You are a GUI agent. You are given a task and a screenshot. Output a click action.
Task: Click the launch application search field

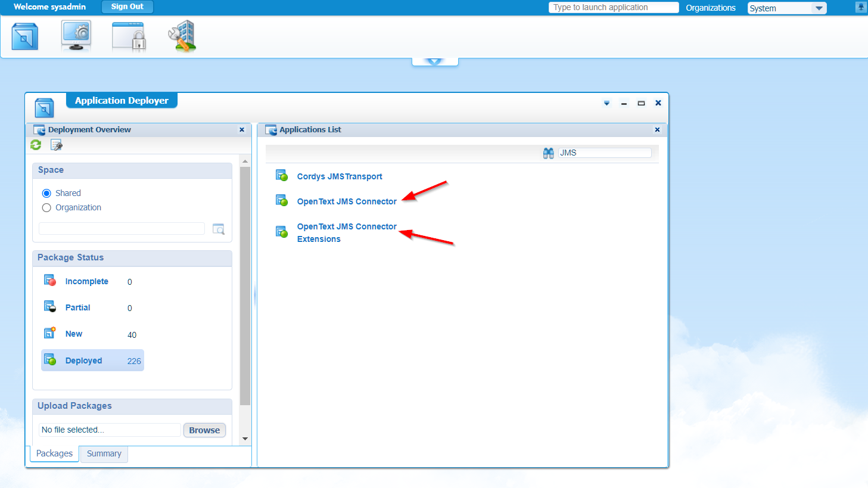click(x=613, y=7)
